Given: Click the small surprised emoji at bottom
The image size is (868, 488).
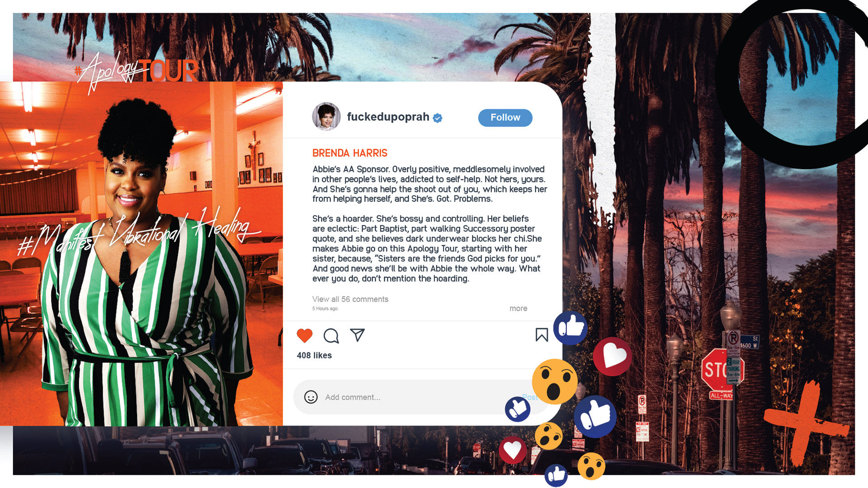Looking at the screenshot, I should coord(591,466).
